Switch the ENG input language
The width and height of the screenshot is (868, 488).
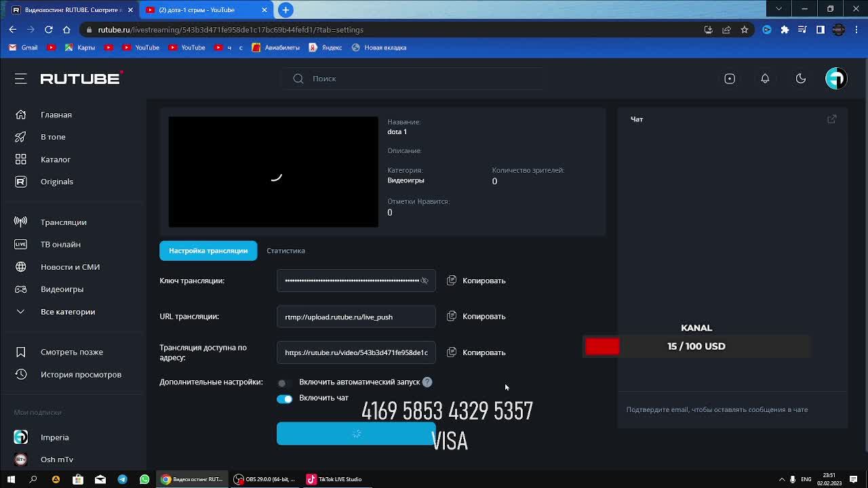(x=806, y=479)
